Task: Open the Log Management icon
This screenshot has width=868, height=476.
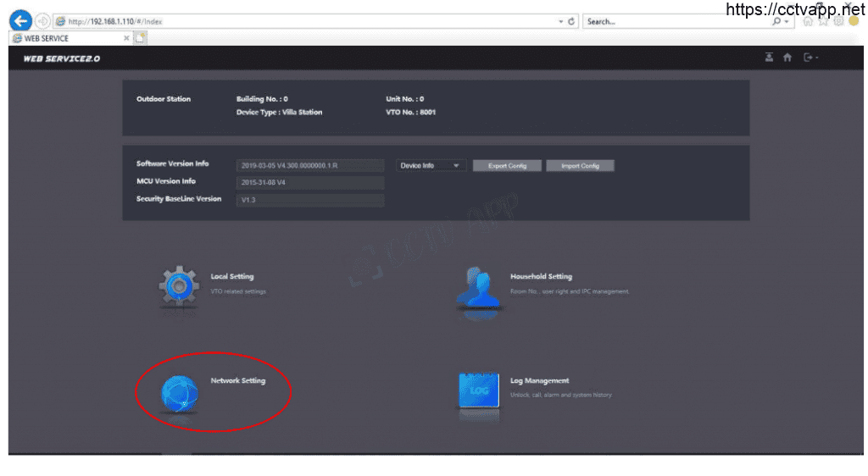Action: [x=479, y=390]
